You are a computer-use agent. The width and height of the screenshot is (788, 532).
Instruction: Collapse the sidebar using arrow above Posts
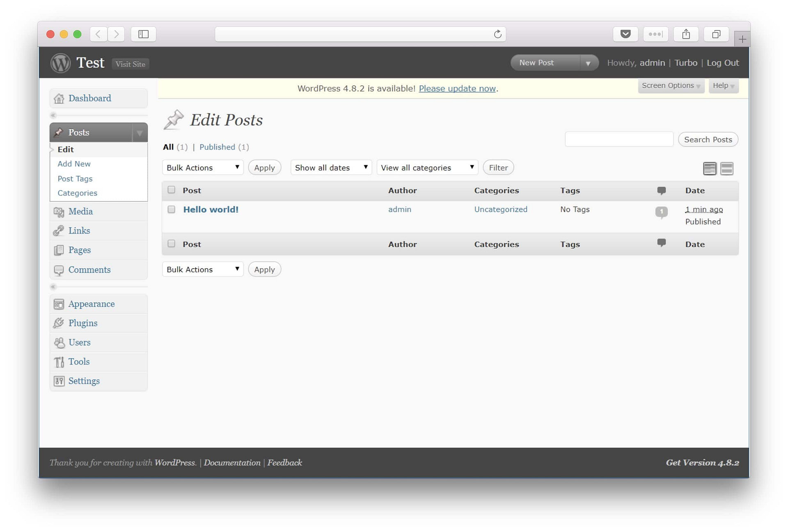click(53, 115)
